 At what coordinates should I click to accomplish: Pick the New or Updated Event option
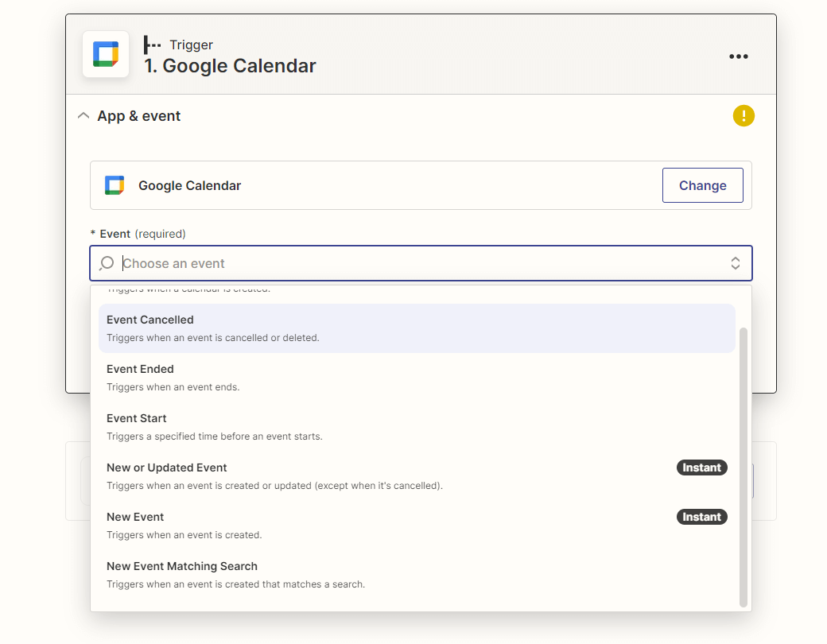417,476
